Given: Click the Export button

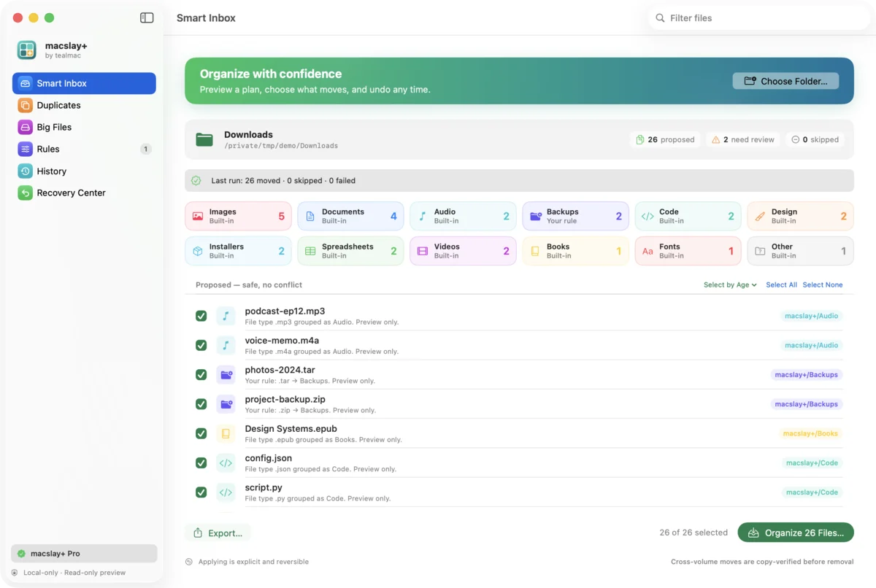Looking at the screenshot, I should [x=218, y=533].
